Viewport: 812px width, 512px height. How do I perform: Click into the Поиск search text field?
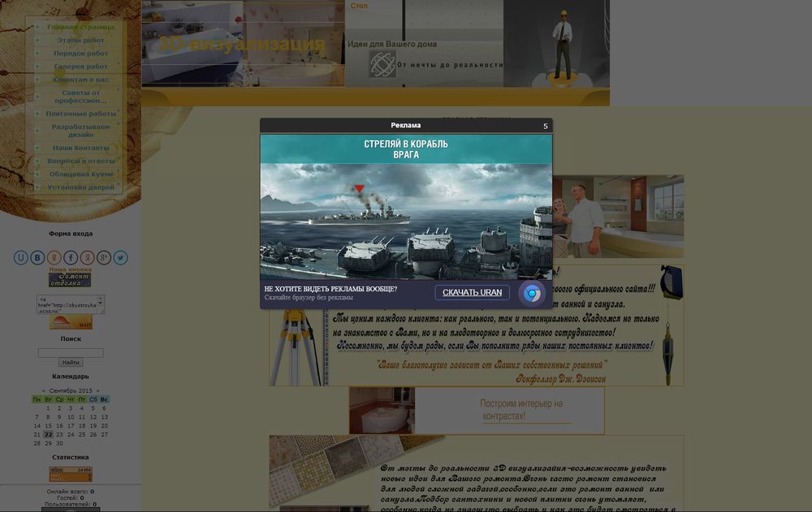click(x=71, y=352)
